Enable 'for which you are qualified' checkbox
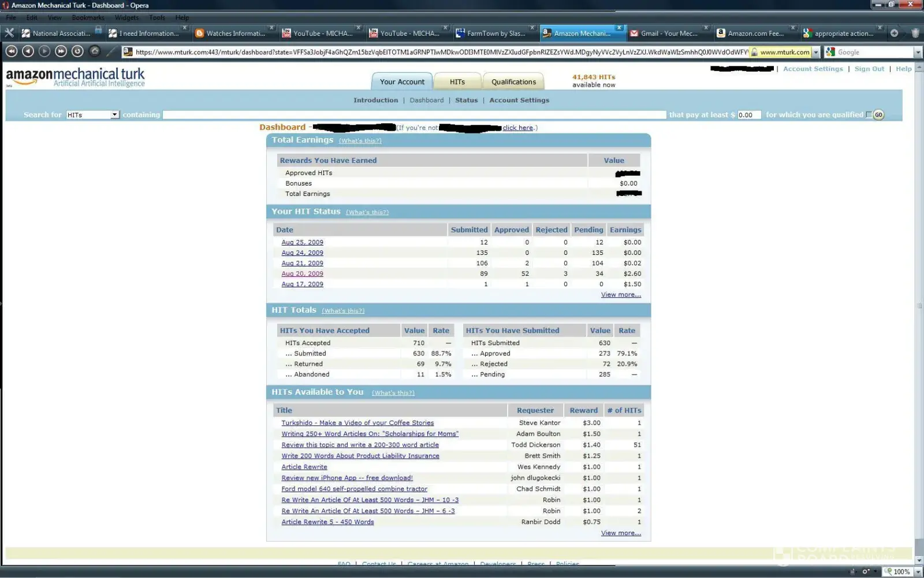924x578 pixels. pos(869,114)
